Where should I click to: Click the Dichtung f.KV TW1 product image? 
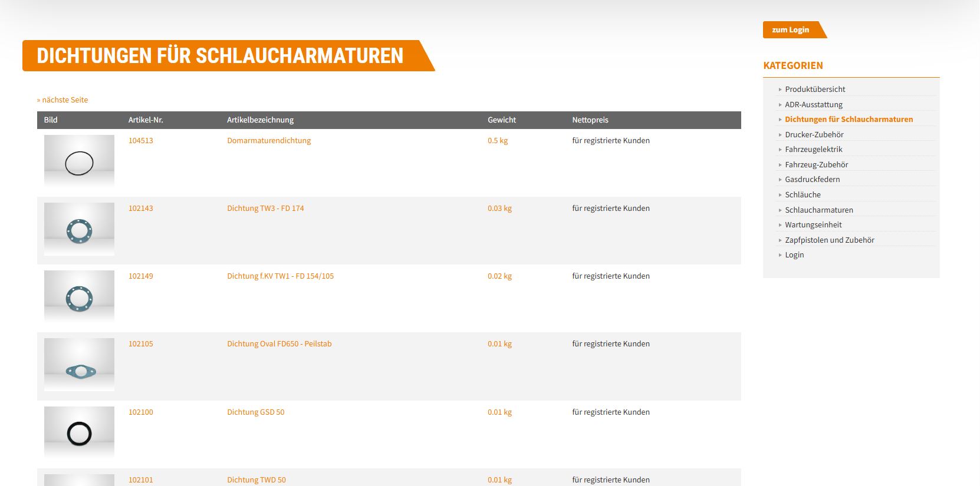(79, 297)
